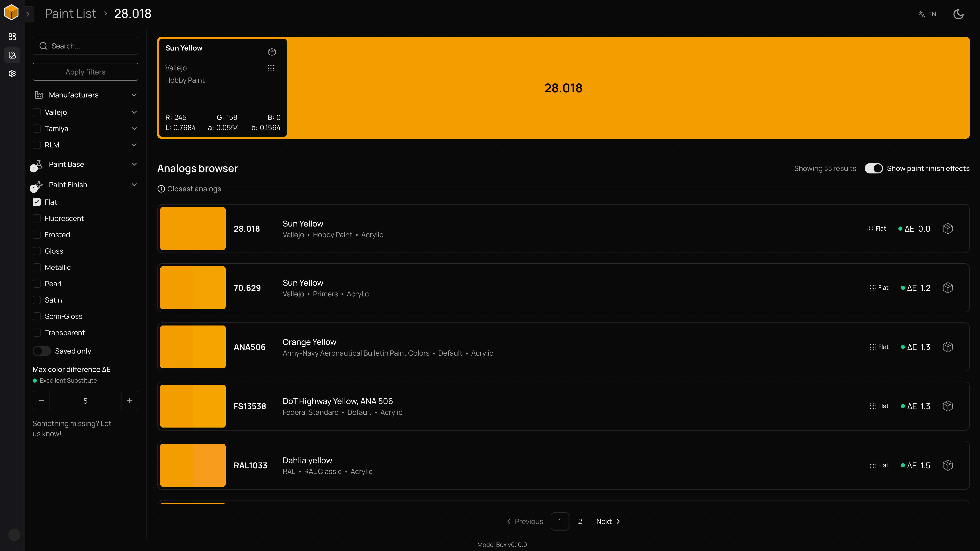Click the ANA506 Orange Yellow color swatch
Screen dimensions: 980x551
pos(193,347)
